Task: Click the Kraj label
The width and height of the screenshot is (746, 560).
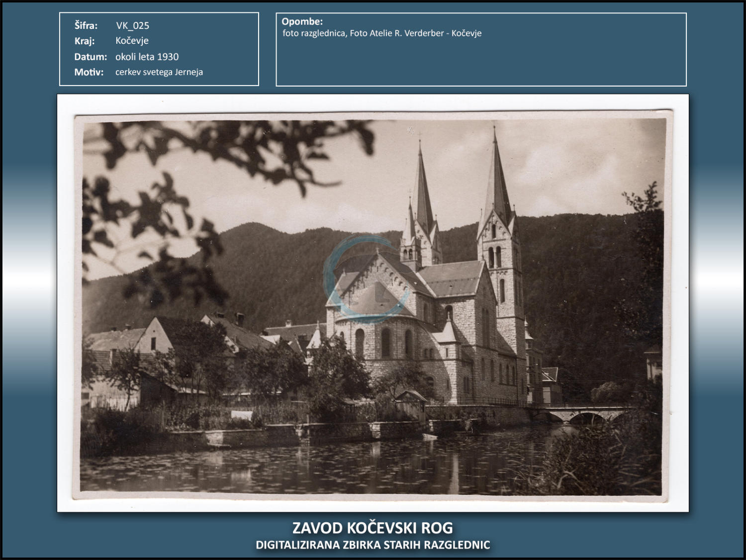Action: coord(85,41)
